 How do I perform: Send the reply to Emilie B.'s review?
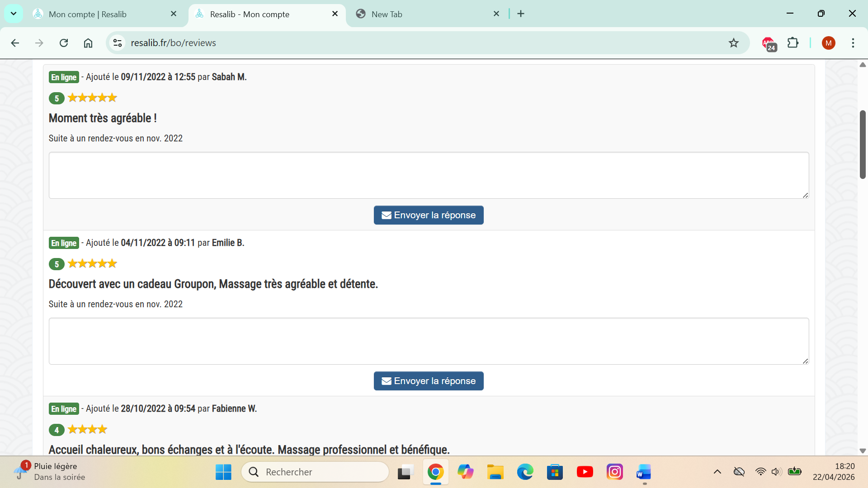429,381
